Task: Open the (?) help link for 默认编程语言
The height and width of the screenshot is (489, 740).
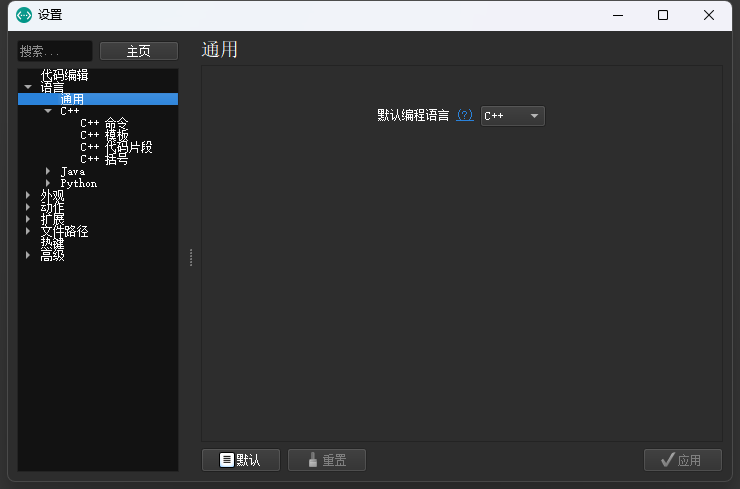Action: point(465,116)
